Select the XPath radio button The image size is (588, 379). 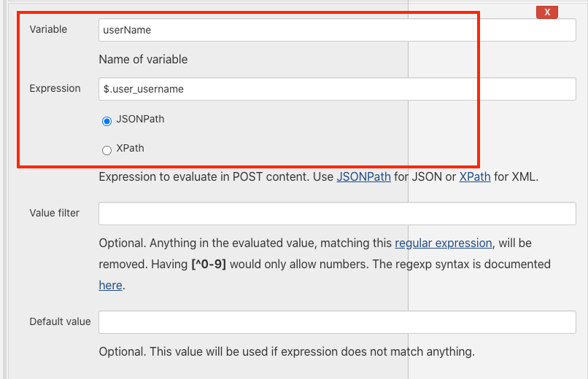coord(107,150)
